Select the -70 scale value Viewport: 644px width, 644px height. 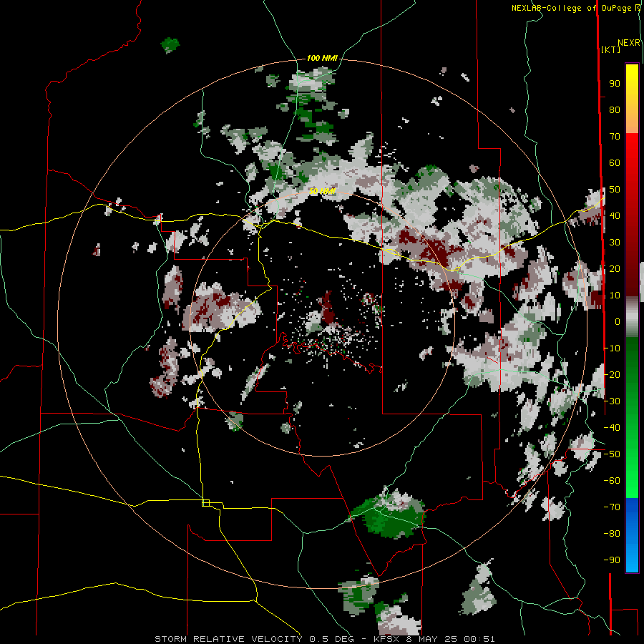(612, 507)
